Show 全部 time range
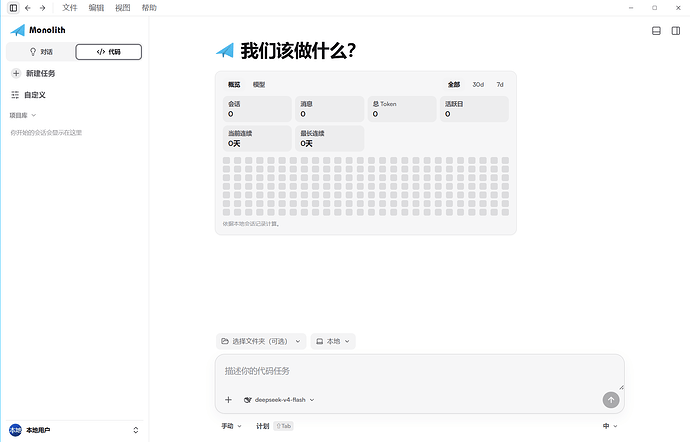Viewport: 690px width, 442px height. pyautogui.click(x=454, y=85)
